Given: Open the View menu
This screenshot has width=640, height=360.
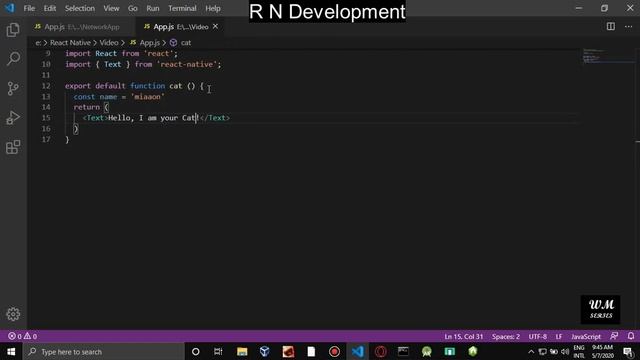Looking at the screenshot, I should point(111,8).
